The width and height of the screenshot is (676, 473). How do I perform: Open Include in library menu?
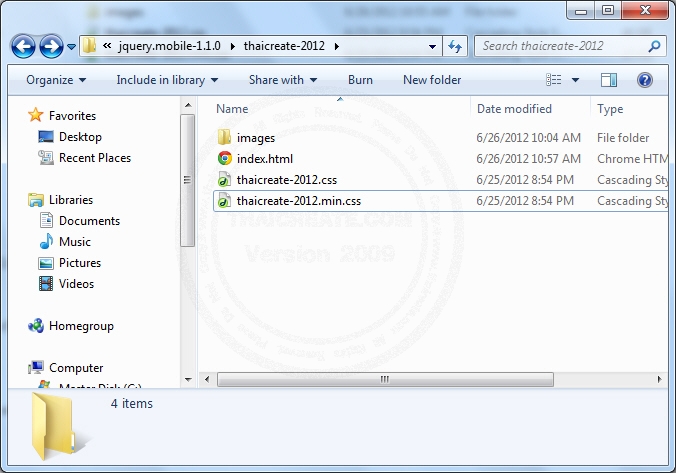click(x=167, y=80)
